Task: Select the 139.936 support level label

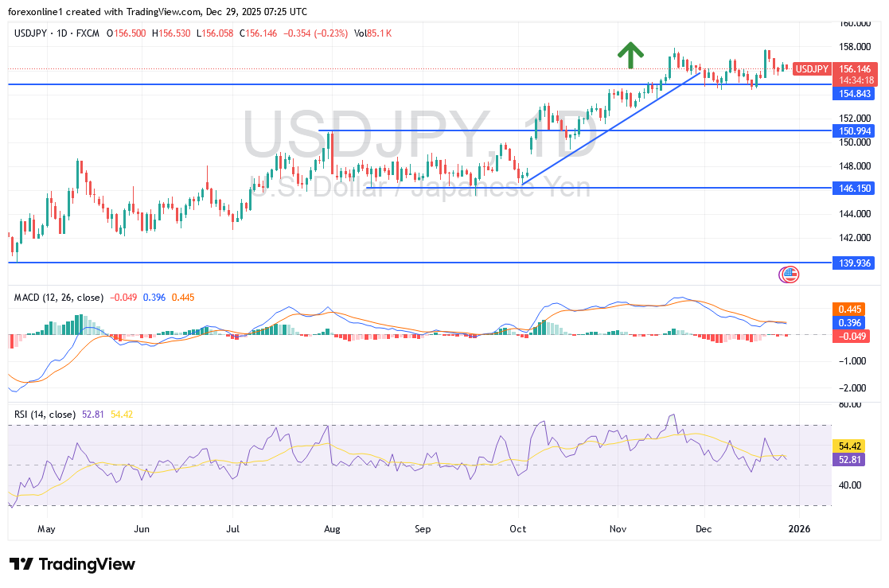Action: [x=853, y=262]
